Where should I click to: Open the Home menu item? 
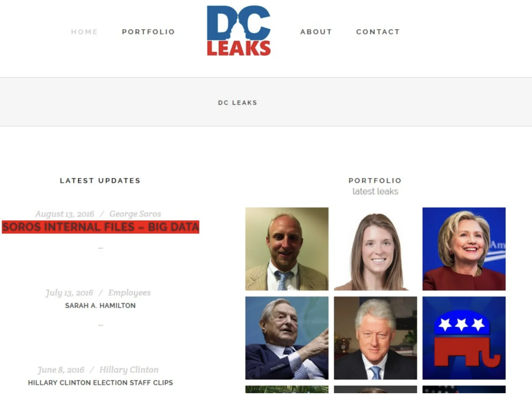85,32
